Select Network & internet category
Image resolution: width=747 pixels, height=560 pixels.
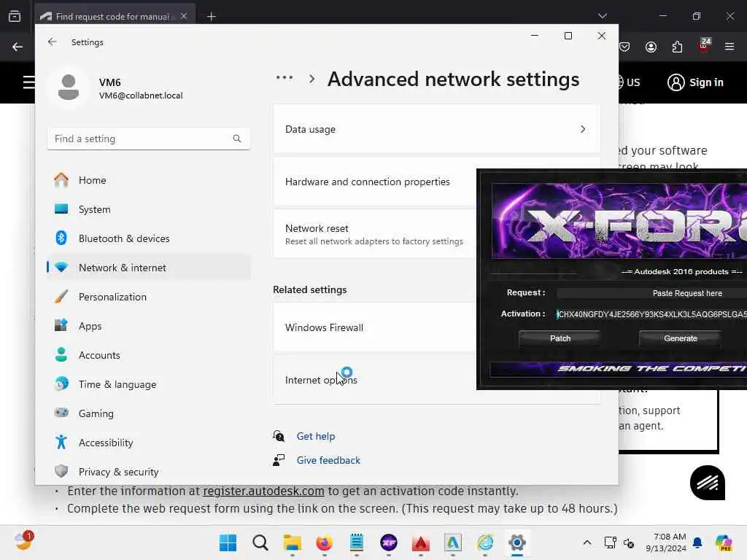(149, 268)
